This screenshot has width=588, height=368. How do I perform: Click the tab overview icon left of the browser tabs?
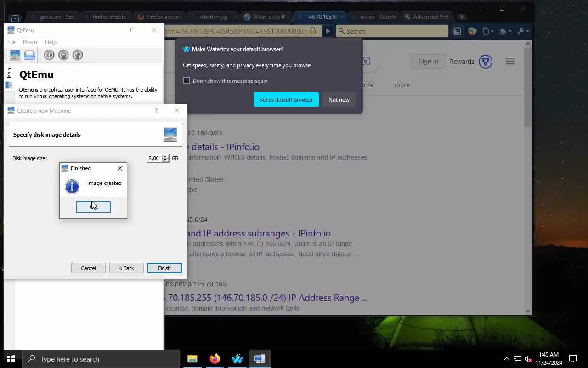click(x=15, y=19)
